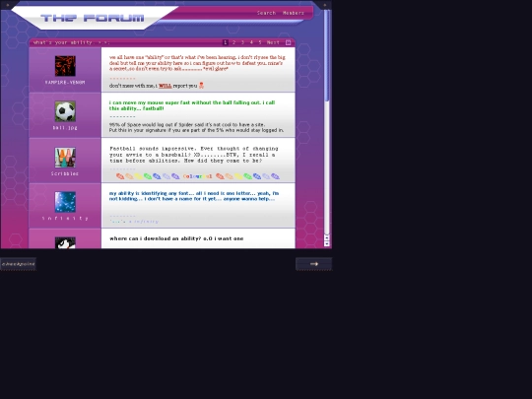Click infinity's blue sparkle avatar
The height and width of the screenshot is (399, 532).
point(65,202)
